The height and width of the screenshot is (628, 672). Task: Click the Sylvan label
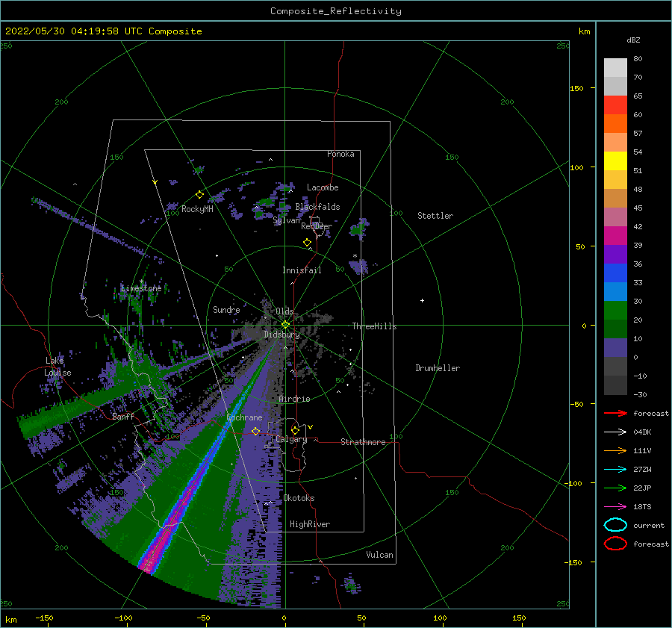(x=286, y=220)
